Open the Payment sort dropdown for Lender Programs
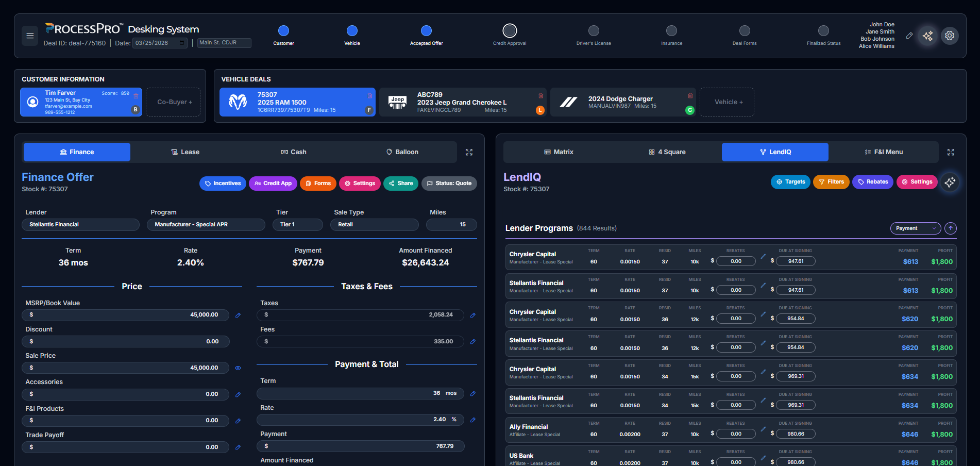Viewport: 980px width, 466px height. pos(916,228)
